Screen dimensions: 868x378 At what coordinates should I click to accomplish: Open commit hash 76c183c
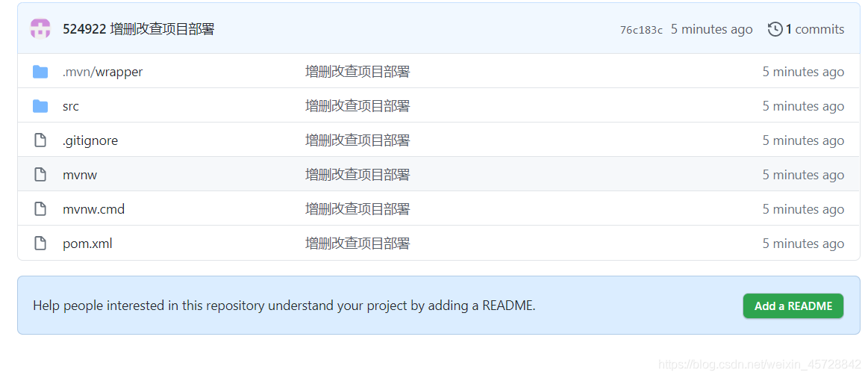641,30
